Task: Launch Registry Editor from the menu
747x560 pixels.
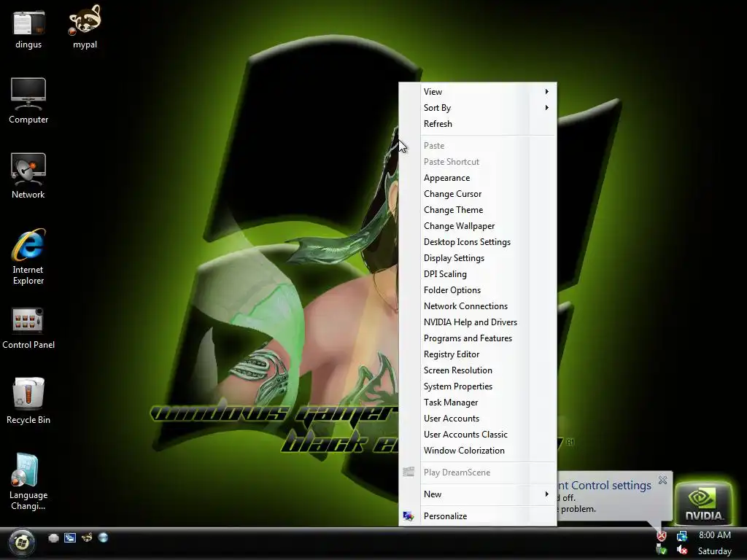Action: click(x=477, y=354)
